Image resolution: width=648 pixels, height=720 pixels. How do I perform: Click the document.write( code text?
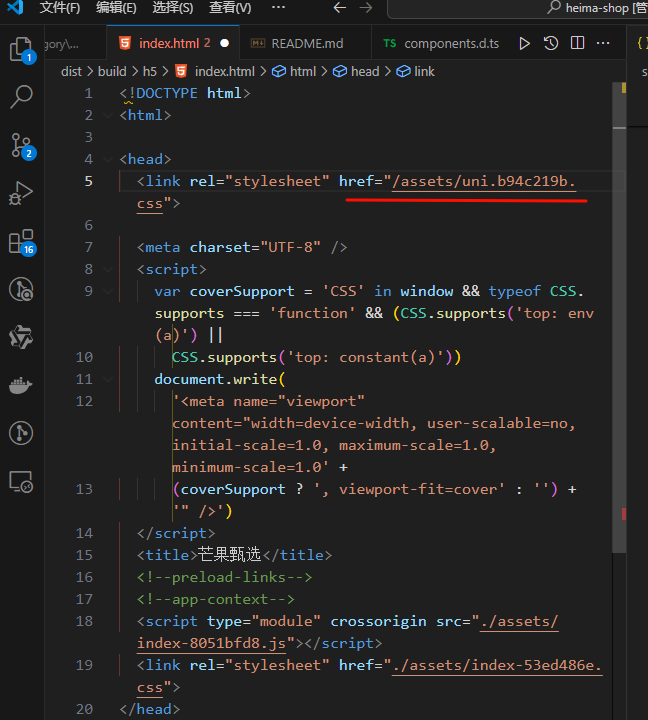coord(220,380)
